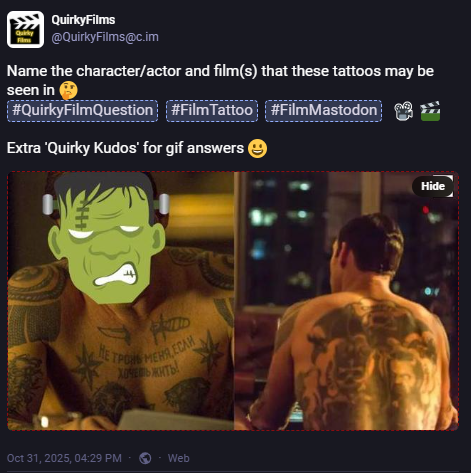Open the right back tattoo image
This screenshot has width=471, height=473.
[x=346, y=301]
